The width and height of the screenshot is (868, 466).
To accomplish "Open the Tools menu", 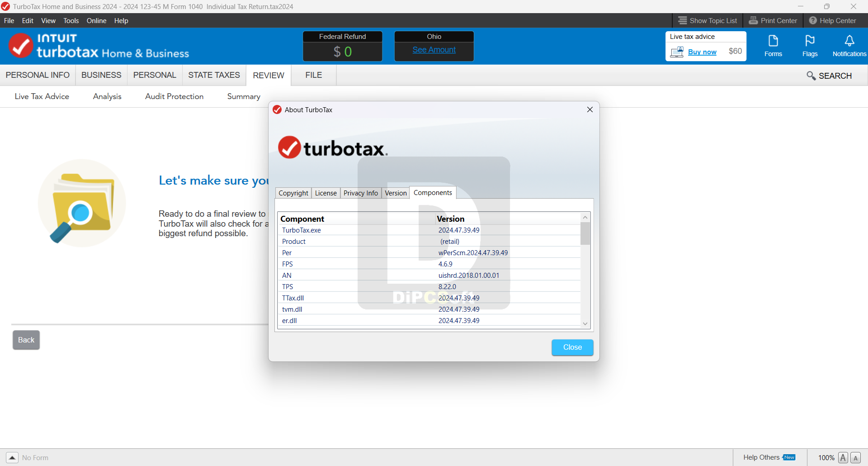I will point(71,20).
